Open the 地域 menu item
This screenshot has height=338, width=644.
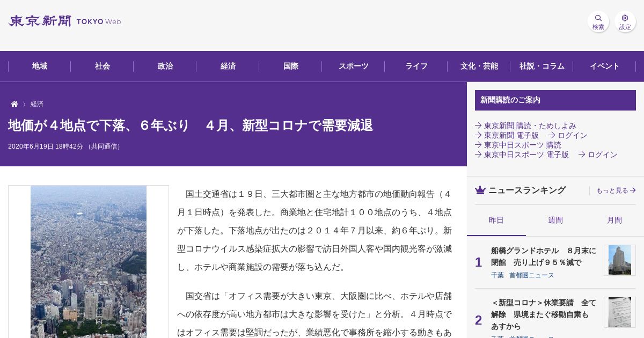point(40,66)
